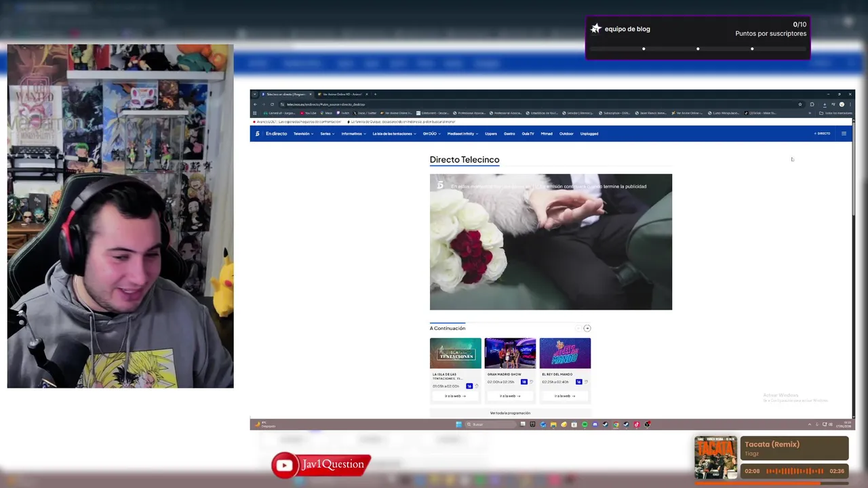Expand the GH DÚO dropdown

[431, 134]
